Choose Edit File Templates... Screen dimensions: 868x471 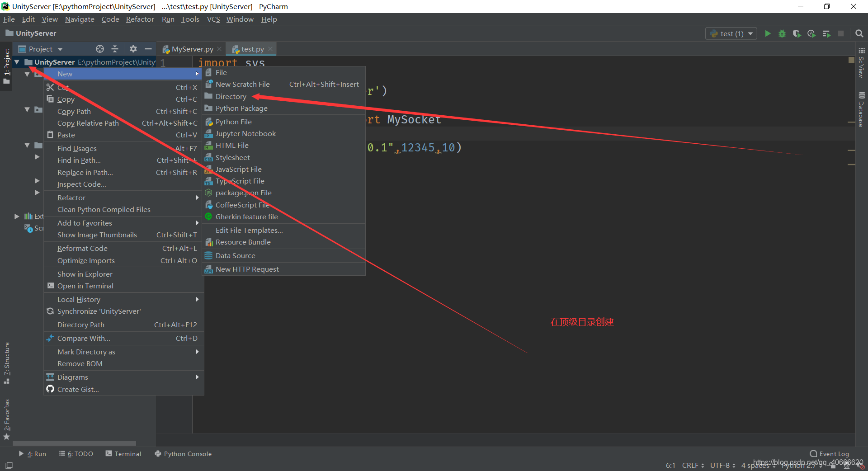click(284, 230)
